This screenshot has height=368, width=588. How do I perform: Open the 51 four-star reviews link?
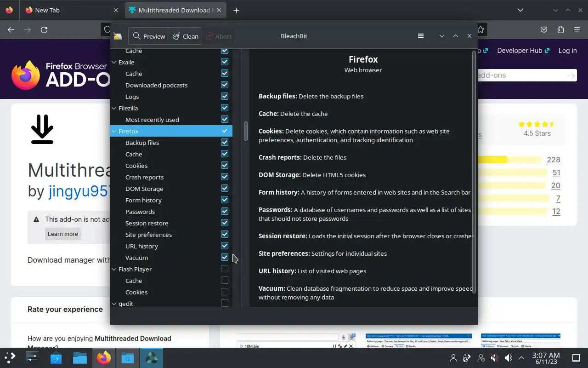click(x=556, y=172)
